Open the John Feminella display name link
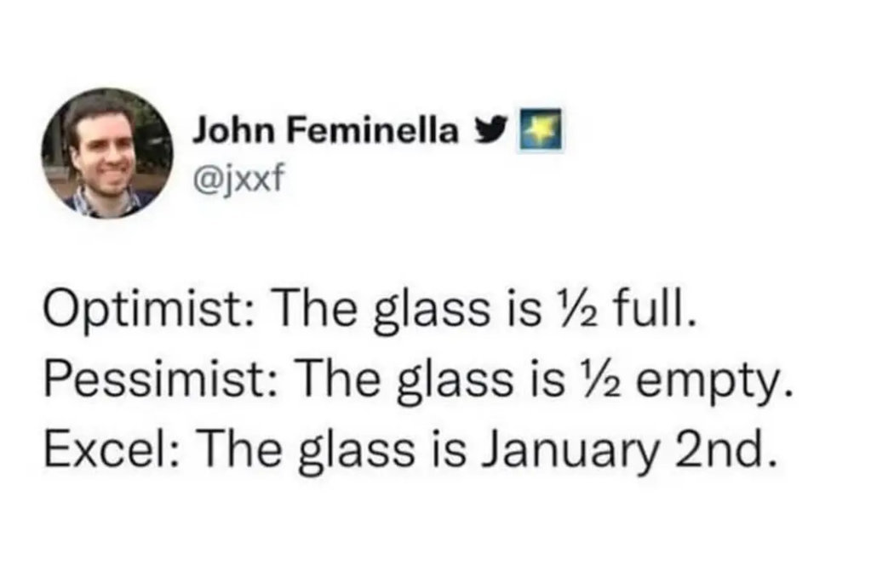The width and height of the screenshot is (871, 588). pyautogui.click(x=325, y=131)
